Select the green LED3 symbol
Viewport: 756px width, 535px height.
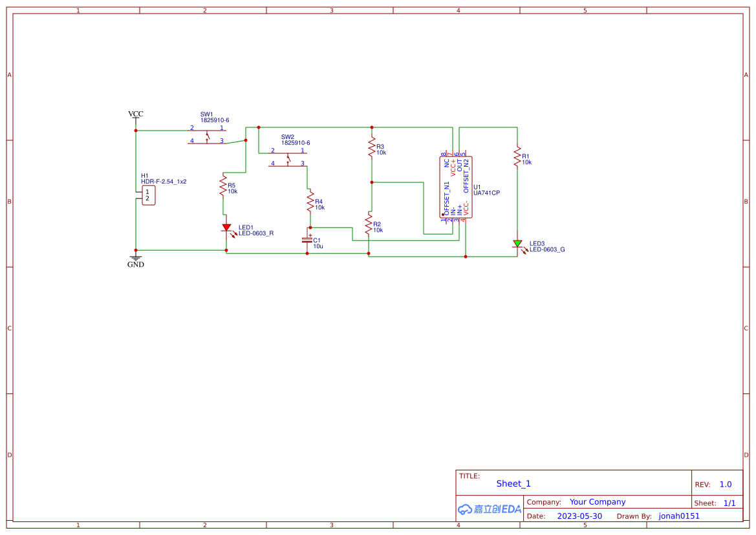point(518,244)
